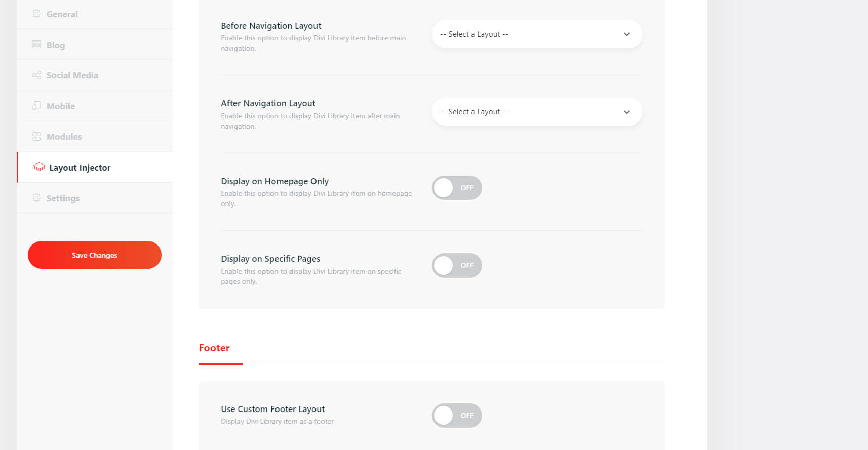Click chevron arrow of After Navigation Layout select

pyautogui.click(x=627, y=112)
